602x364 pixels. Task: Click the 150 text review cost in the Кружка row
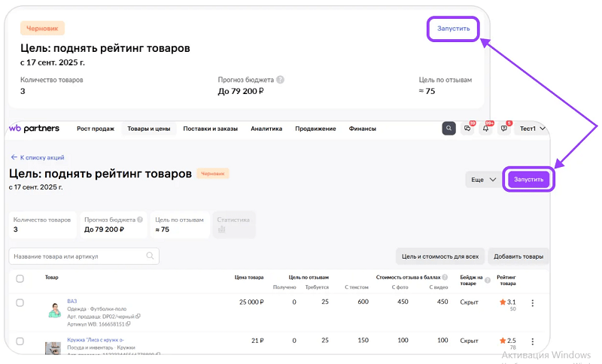[363, 340]
